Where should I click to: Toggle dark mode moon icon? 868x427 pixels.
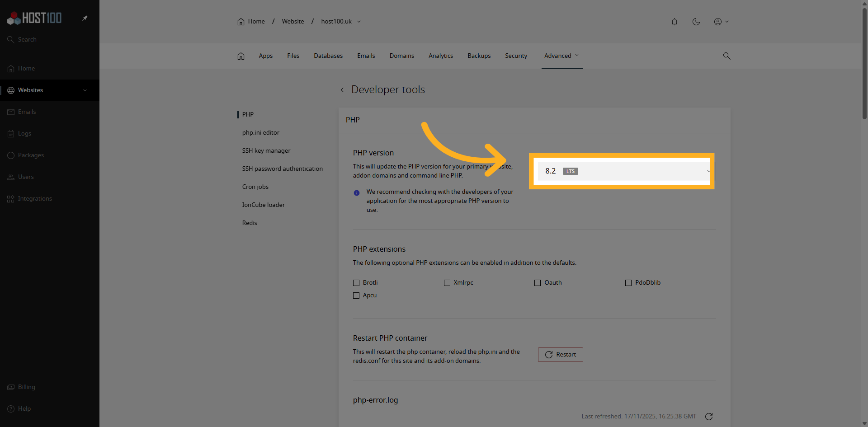click(x=696, y=21)
